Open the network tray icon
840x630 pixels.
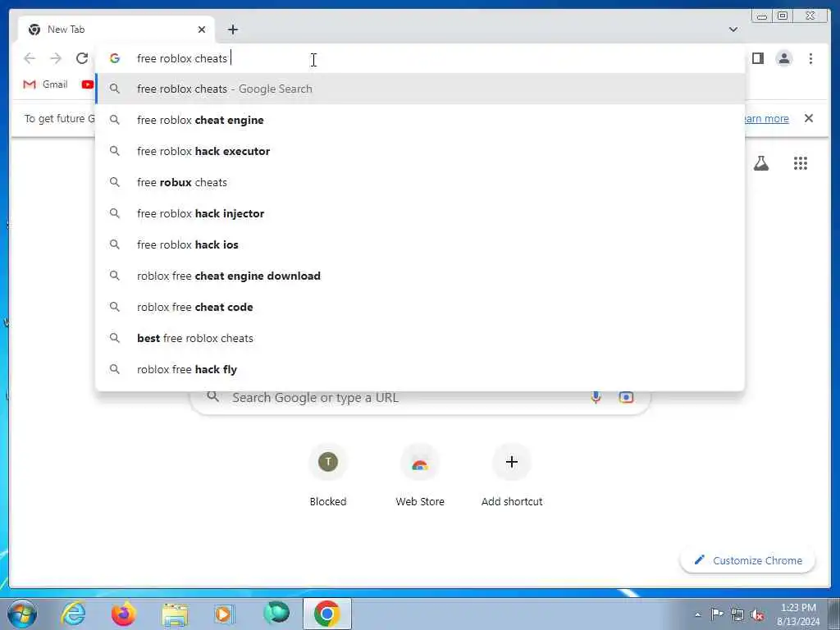click(737, 614)
